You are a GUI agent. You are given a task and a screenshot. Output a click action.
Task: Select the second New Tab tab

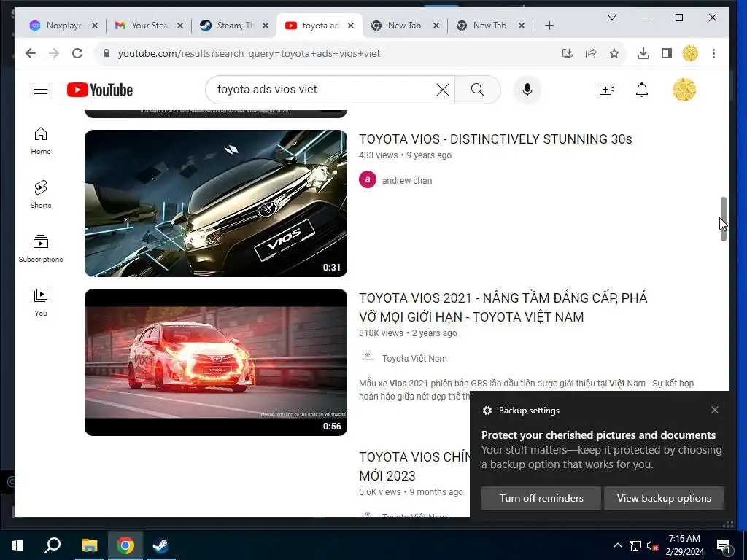[x=489, y=26]
